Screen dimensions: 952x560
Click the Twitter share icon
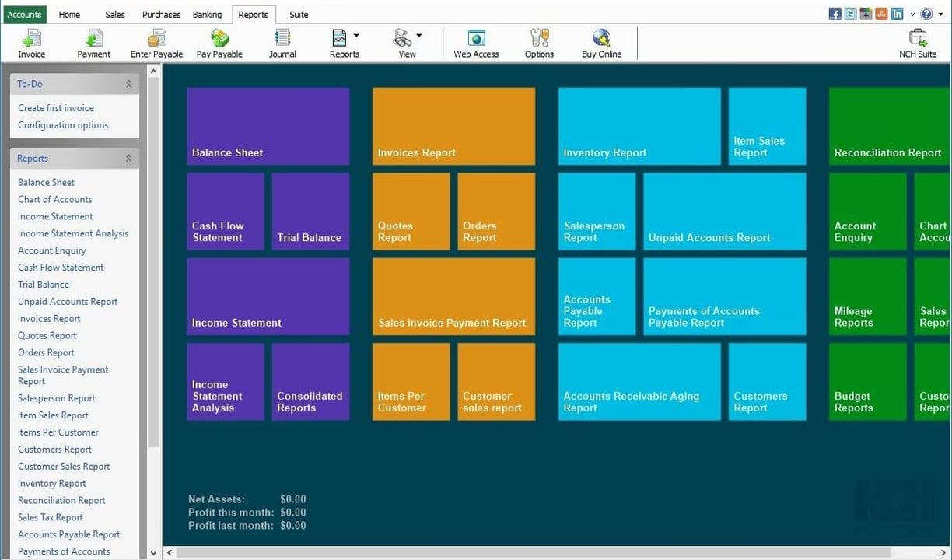pyautogui.click(x=851, y=14)
